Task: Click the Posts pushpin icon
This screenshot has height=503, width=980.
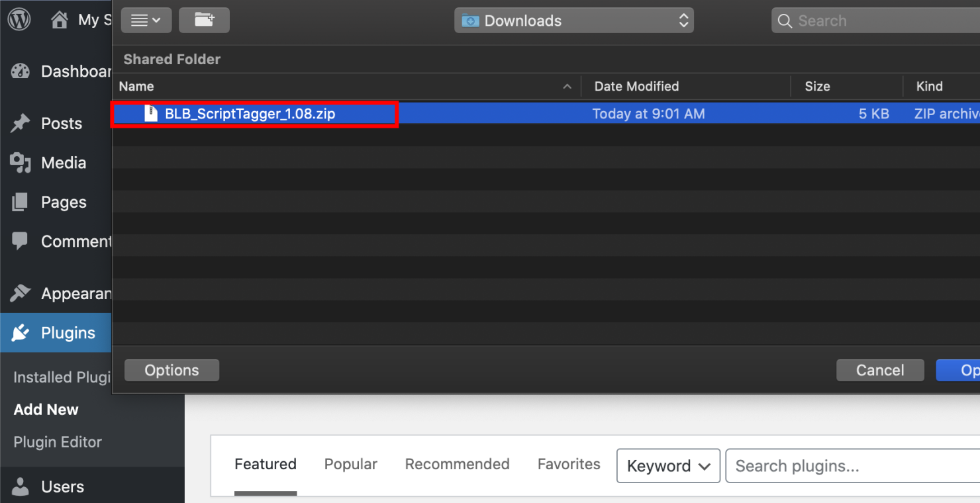Action: coord(21,123)
